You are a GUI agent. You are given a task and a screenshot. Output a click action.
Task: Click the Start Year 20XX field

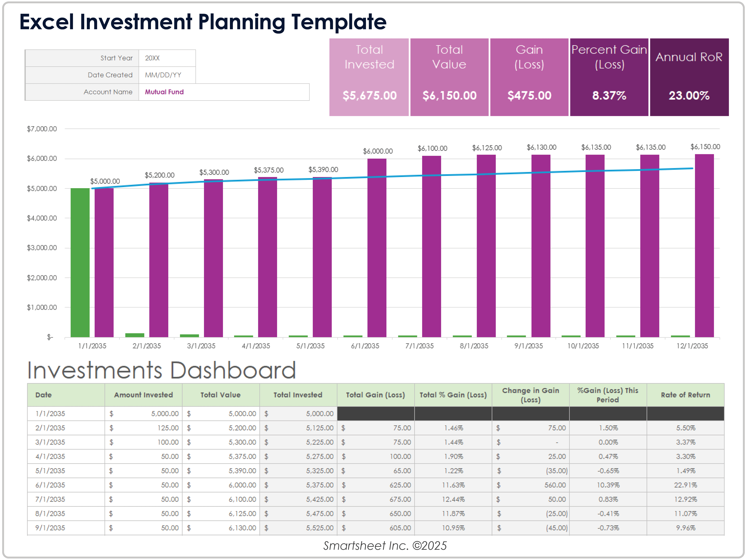(167, 58)
